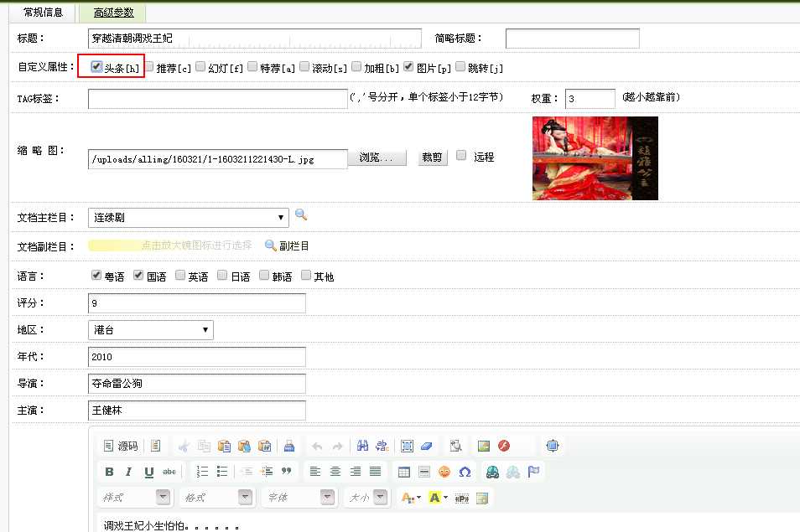Screen dimensions: 800x532
Task: Insert a bulleted list
Action: pyautogui.click(x=222, y=472)
